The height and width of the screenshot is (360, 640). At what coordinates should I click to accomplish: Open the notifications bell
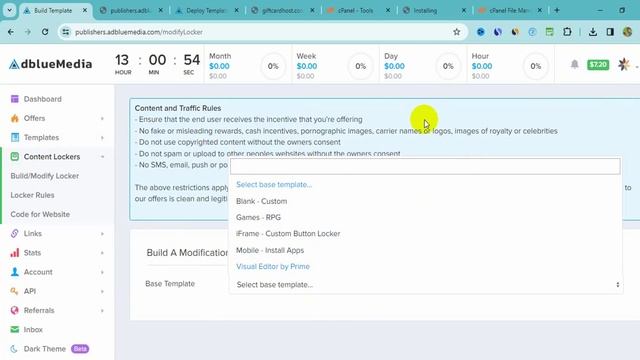click(574, 64)
